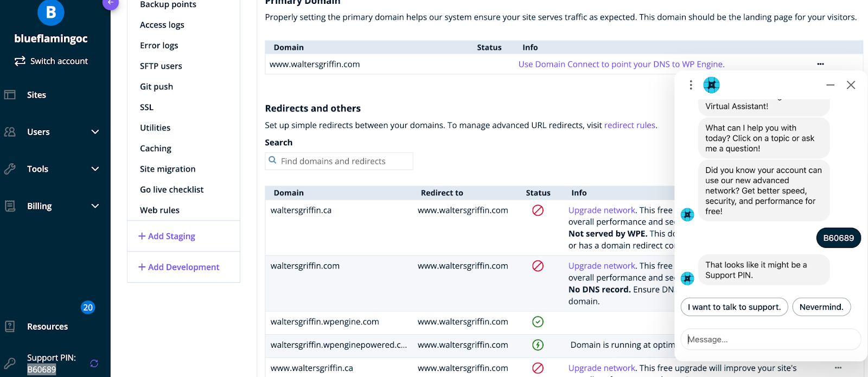Open Go live checklist
This screenshot has width=868, height=377.
point(172,190)
